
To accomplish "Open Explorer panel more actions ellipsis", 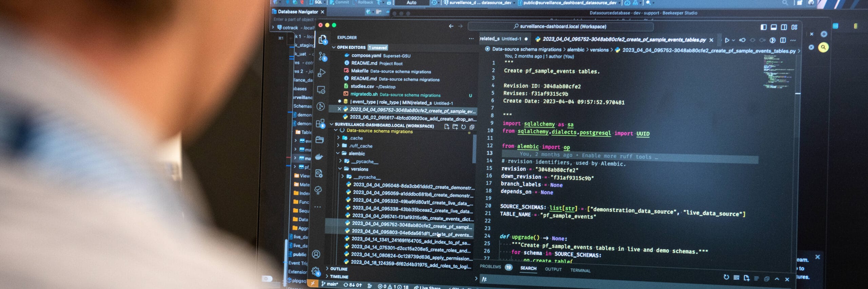I will coord(471,39).
